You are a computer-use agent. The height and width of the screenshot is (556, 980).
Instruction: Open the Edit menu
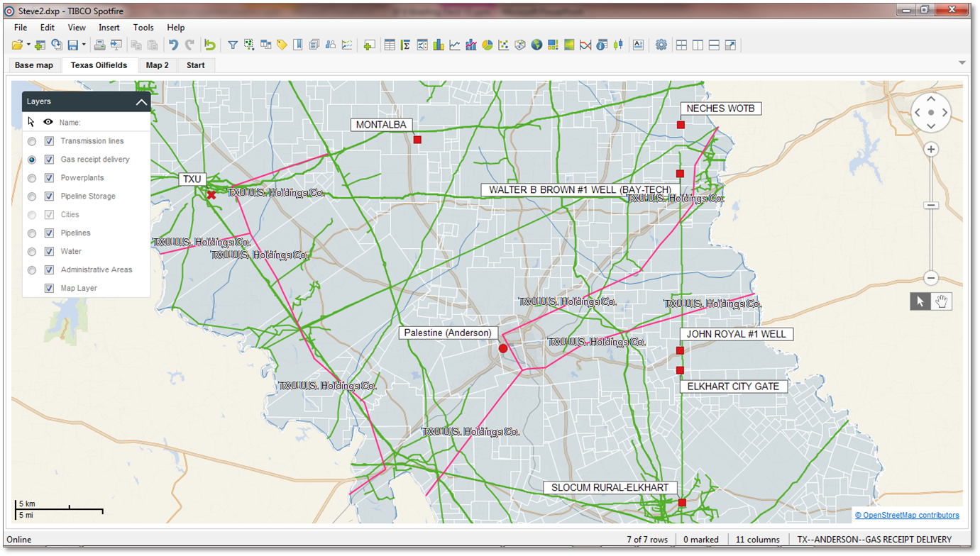(47, 28)
